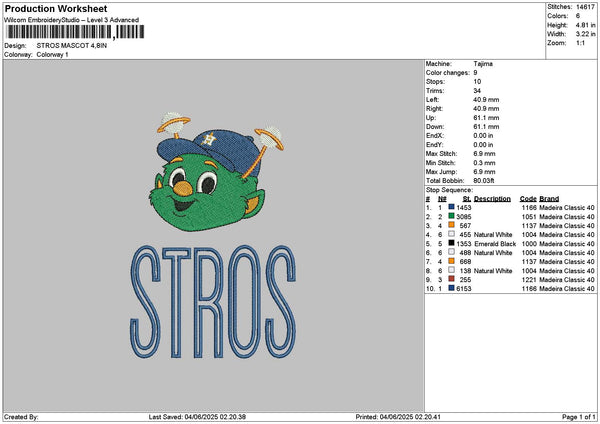Screen dimensions: 600x424
Task: Click the 'Production Worksheet' title
Action: (56, 9)
